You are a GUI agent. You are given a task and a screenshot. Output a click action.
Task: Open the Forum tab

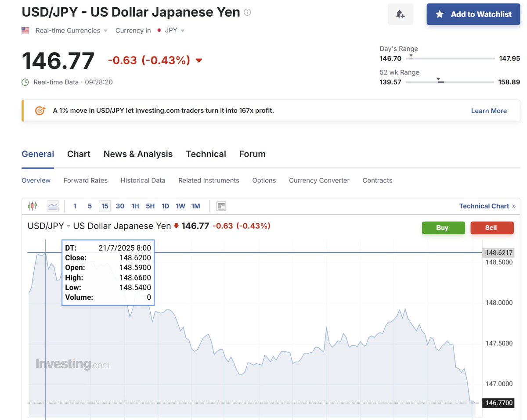click(x=252, y=154)
